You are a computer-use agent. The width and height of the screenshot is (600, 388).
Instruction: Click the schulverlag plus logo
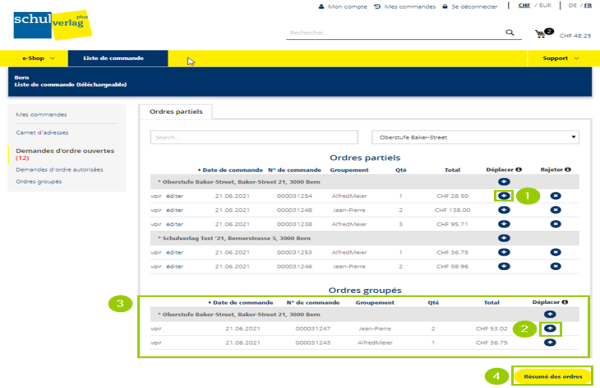[52, 25]
